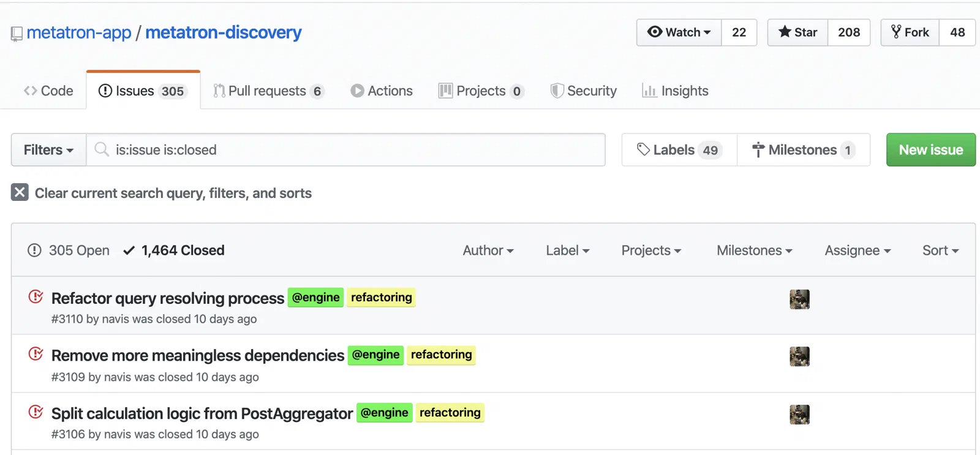Open the Milestones page button
980x455 pixels.
coord(804,149)
